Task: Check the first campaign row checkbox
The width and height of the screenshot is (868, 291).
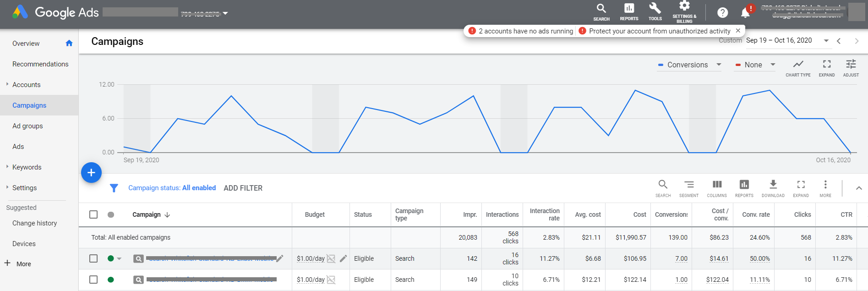Action: [x=93, y=258]
